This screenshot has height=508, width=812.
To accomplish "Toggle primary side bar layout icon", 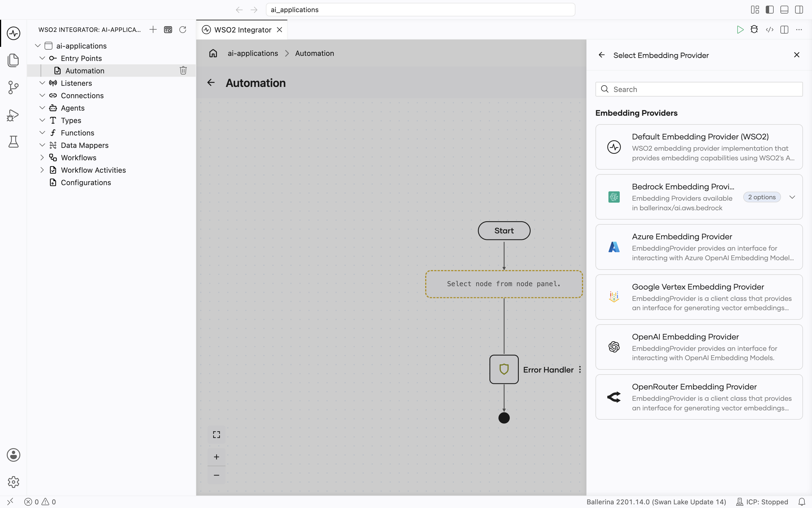I will [x=770, y=10].
